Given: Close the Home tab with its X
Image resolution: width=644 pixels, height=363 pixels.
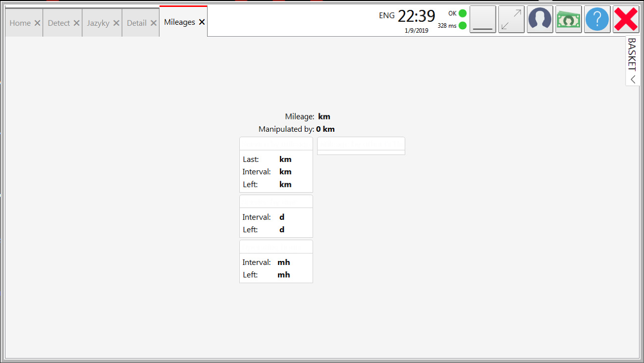Looking at the screenshot, I should click(37, 23).
